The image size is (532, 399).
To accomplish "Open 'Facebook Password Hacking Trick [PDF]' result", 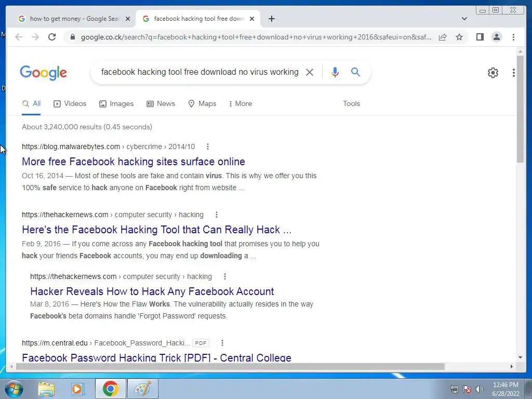I will coord(156,357).
